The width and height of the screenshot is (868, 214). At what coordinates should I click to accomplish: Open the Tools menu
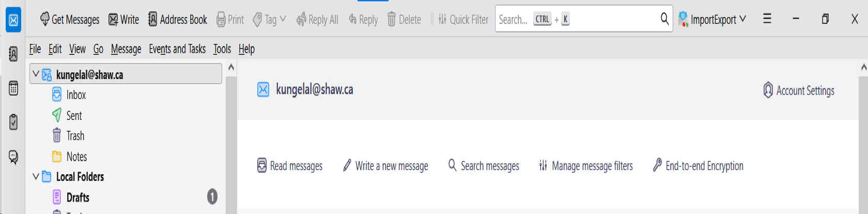[x=222, y=49]
